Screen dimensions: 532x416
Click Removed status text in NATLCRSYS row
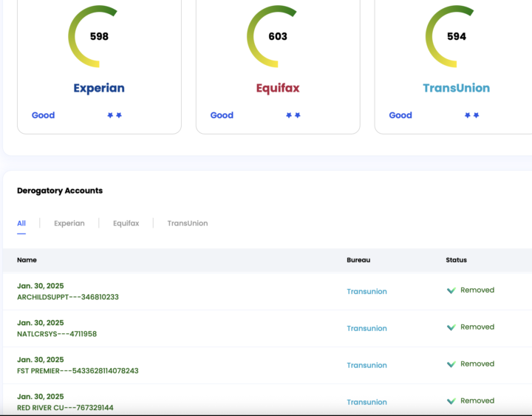coord(477,327)
